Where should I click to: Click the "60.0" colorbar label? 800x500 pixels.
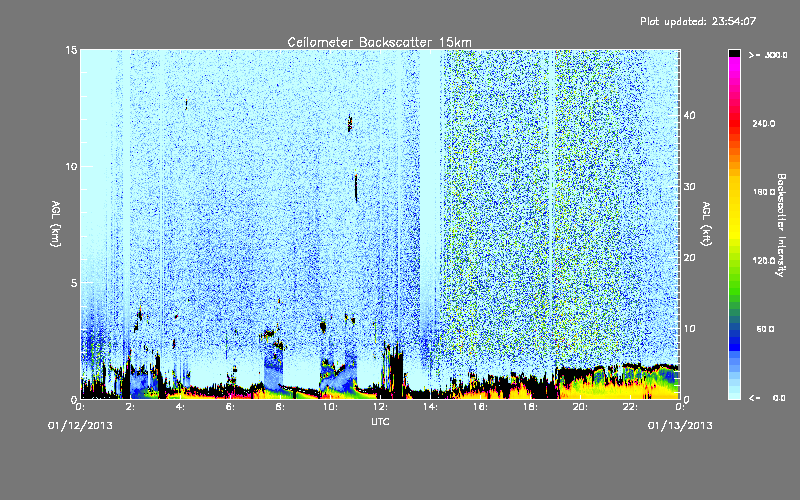pyautogui.click(x=765, y=329)
